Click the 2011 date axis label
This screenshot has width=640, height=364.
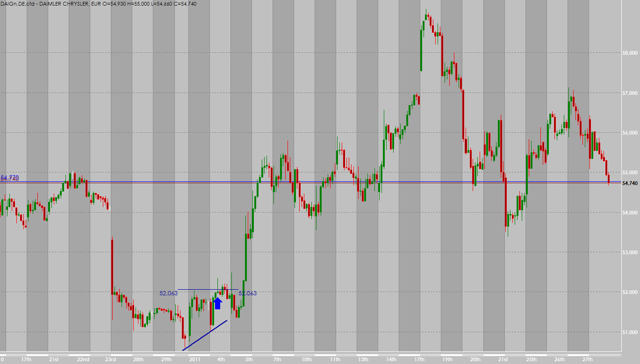tap(194, 359)
